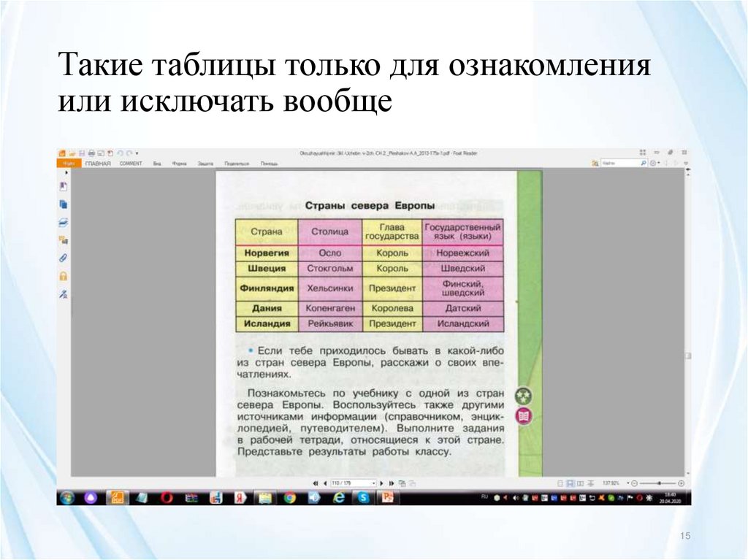The height and width of the screenshot is (560, 748).
Task: Go to the first page button
Action: pyautogui.click(x=316, y=483)
